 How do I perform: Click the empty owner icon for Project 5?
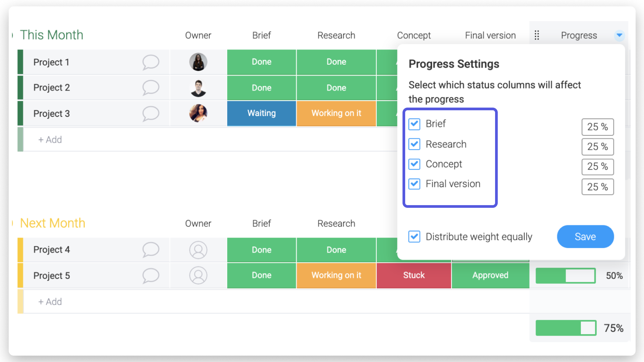click(x=198, y=276)
